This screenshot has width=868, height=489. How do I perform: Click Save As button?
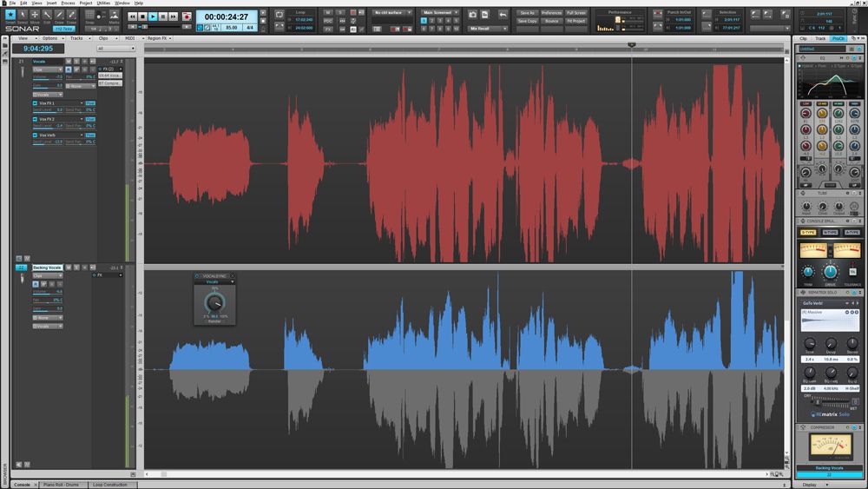(527, 13)
